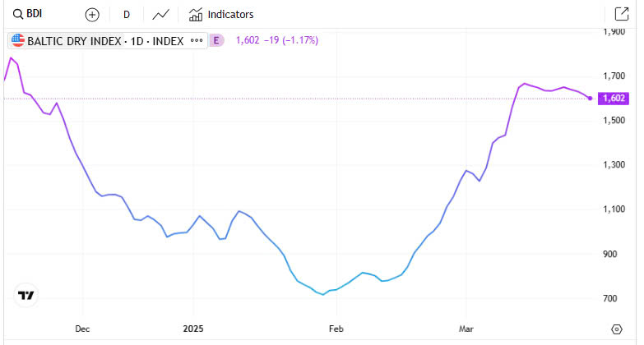The image size is (644, 345).
Task: Open the chart settings hexagon icon
Action: pos(617,329)
